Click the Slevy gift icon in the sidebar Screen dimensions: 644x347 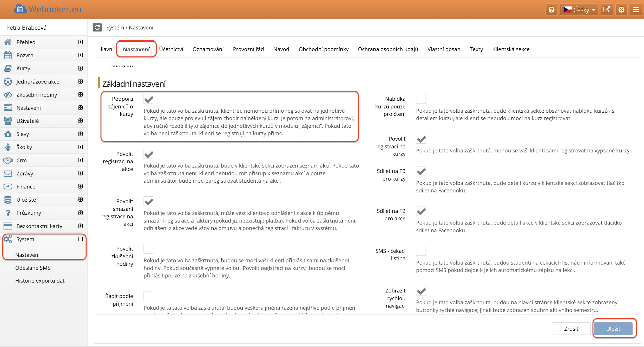(8, 134)
